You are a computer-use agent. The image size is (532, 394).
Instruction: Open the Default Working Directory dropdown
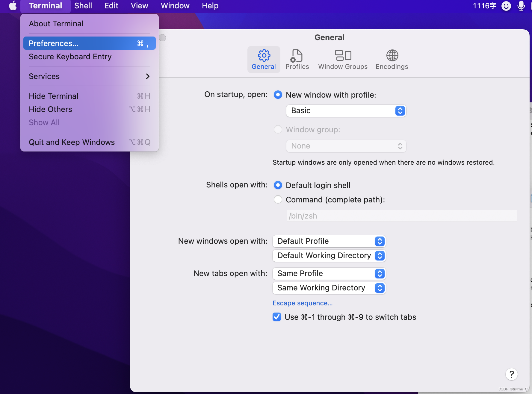[x=329, y=256]
